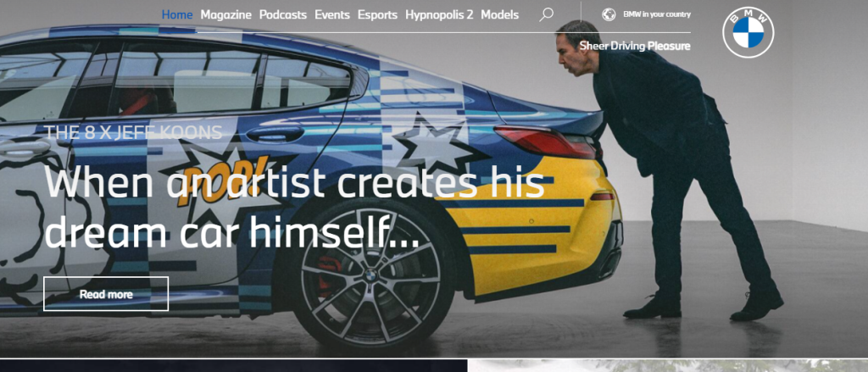Click the Read more button
The height and width of the screenshot is (372, 868).
[x=106, y=294]
